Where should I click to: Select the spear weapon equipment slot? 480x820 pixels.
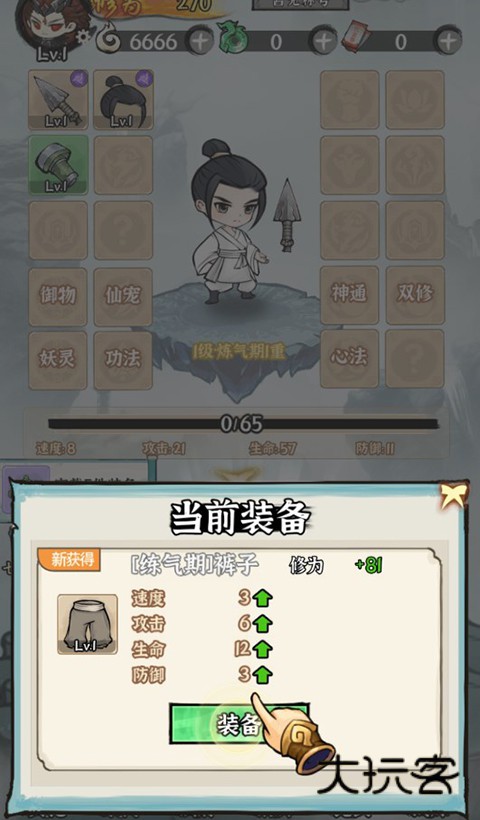coord(58,99)
